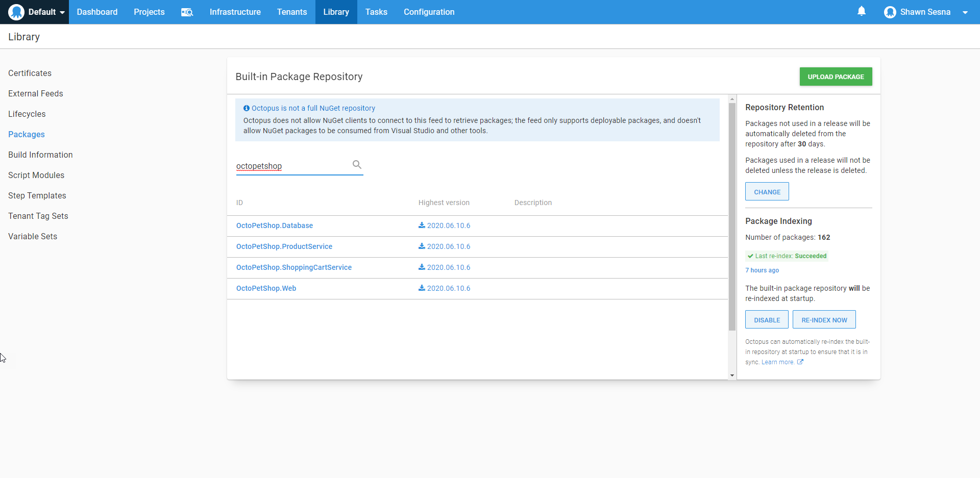Open the Shawn Sesna user menu
The image size is (980, 478).
coord(925,12)
